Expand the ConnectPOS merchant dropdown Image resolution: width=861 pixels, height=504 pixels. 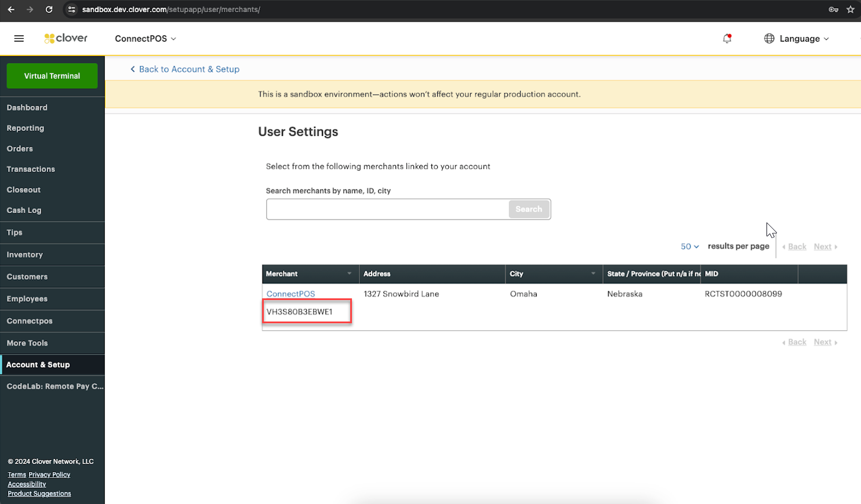point(146,38)
